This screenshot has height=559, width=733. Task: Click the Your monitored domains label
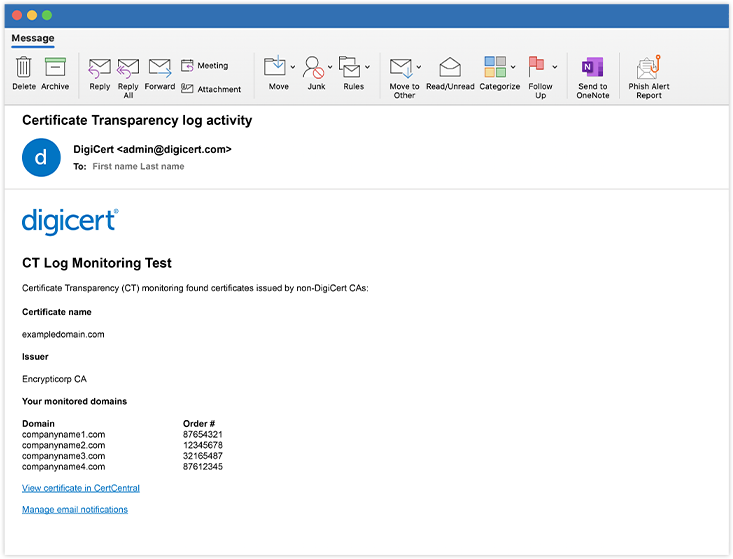pos(74,401)
